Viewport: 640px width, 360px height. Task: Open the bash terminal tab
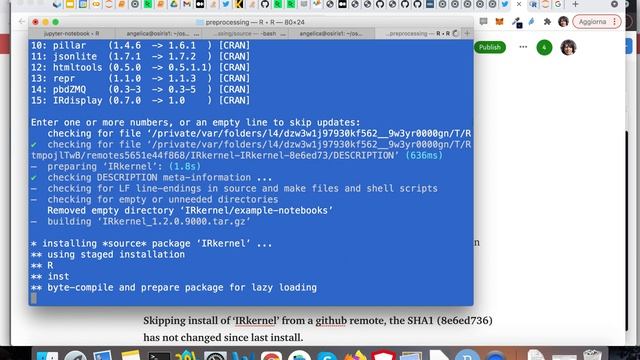point(245,33)
